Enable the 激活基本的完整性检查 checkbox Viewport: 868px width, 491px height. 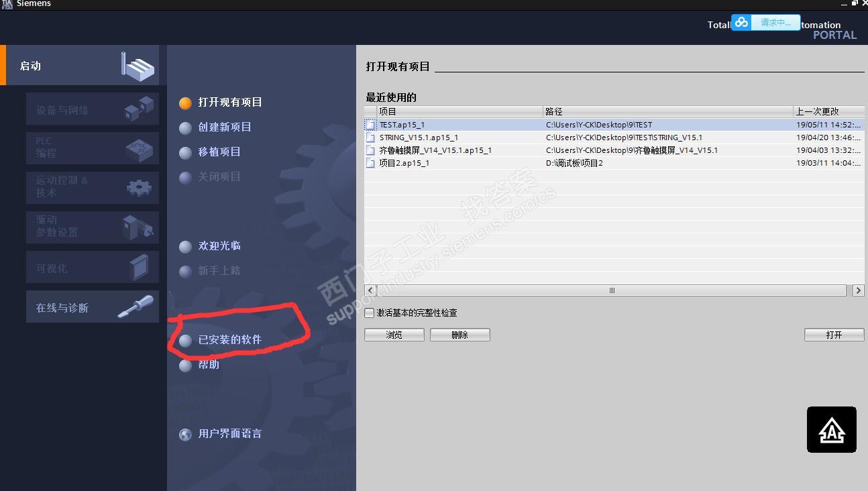coord(370,313)
